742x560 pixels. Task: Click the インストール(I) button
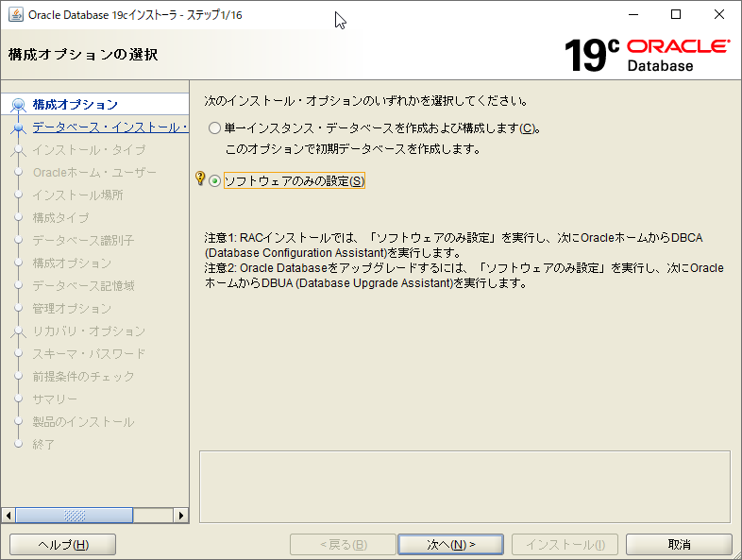565,545
